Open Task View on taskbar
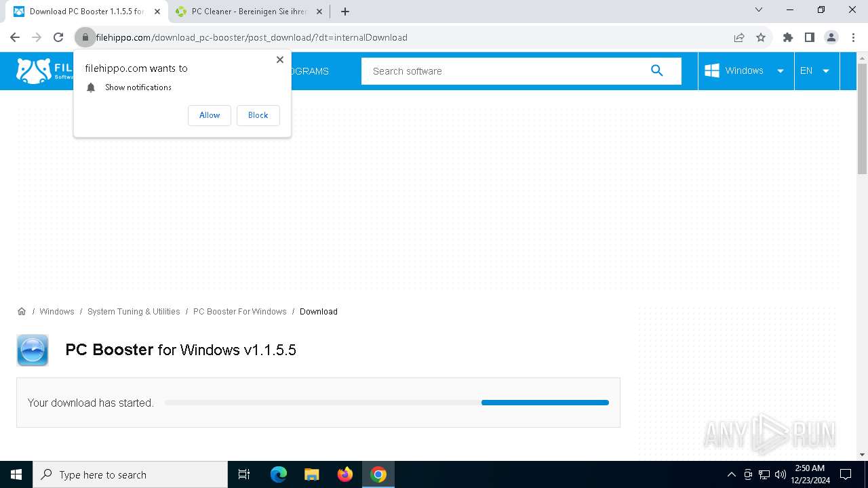 point(244,474)
